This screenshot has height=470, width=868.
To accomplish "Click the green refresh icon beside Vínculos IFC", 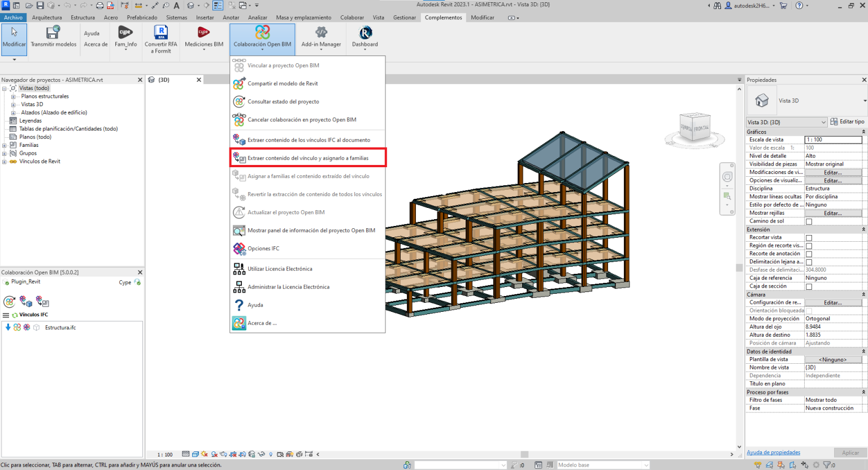I will (15, 315).
